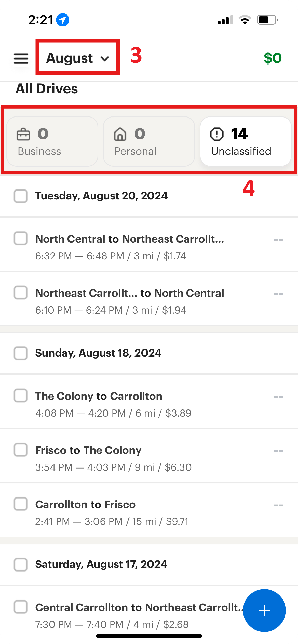Expand month picker using the chevron arrow
The height and width of the screenshot is (644, 298).
pyautogui.click(x=105, y=59)
